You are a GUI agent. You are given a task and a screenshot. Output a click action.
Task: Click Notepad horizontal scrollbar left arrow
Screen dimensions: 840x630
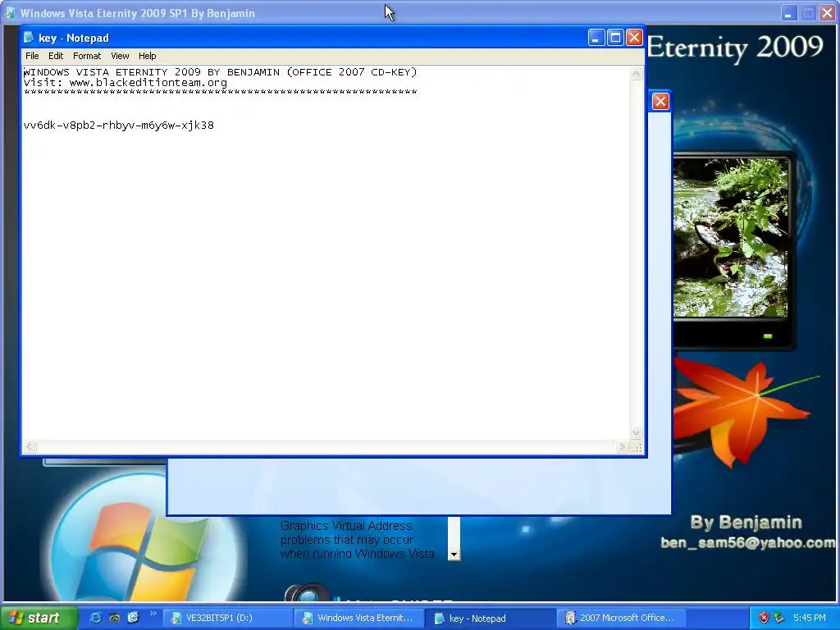(x=30, y=447)
